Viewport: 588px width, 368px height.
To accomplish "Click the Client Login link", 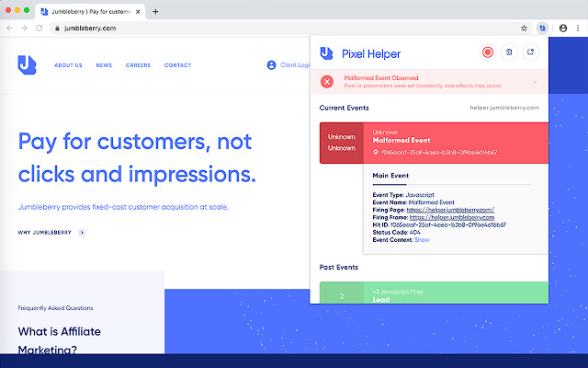I will pyautogui.click(x=288, y=65).
